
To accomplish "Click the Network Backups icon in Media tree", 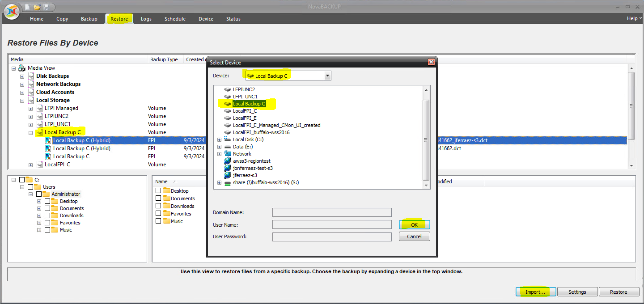I will (31, 84).
